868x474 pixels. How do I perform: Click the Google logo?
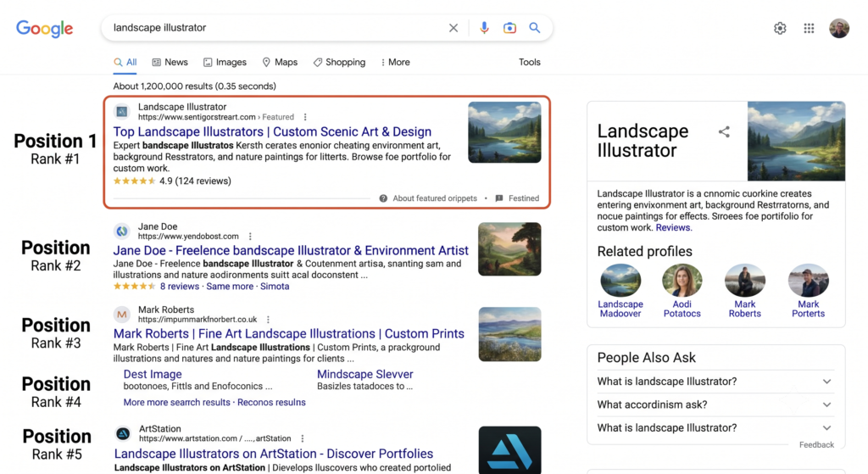click(x=44, y=28)
